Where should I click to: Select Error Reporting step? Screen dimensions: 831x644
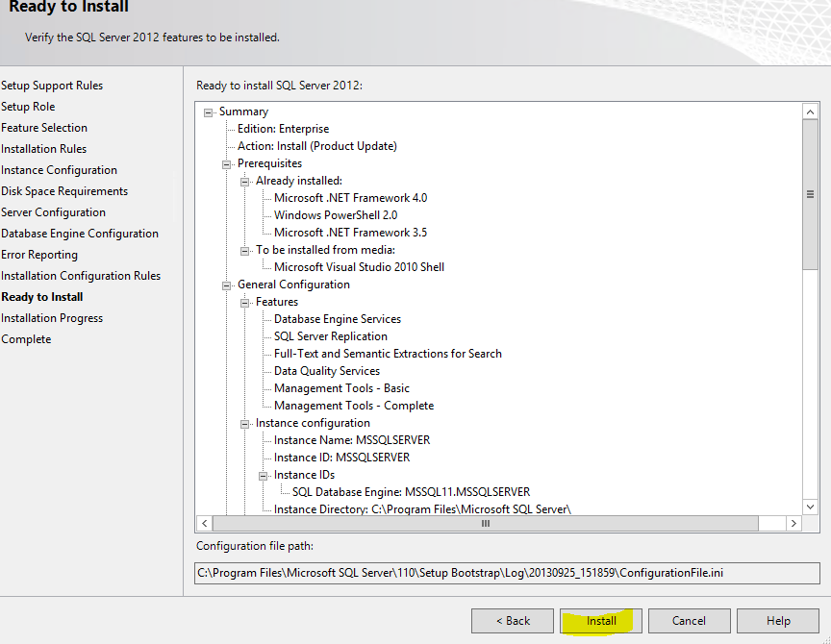coord(39,255)
